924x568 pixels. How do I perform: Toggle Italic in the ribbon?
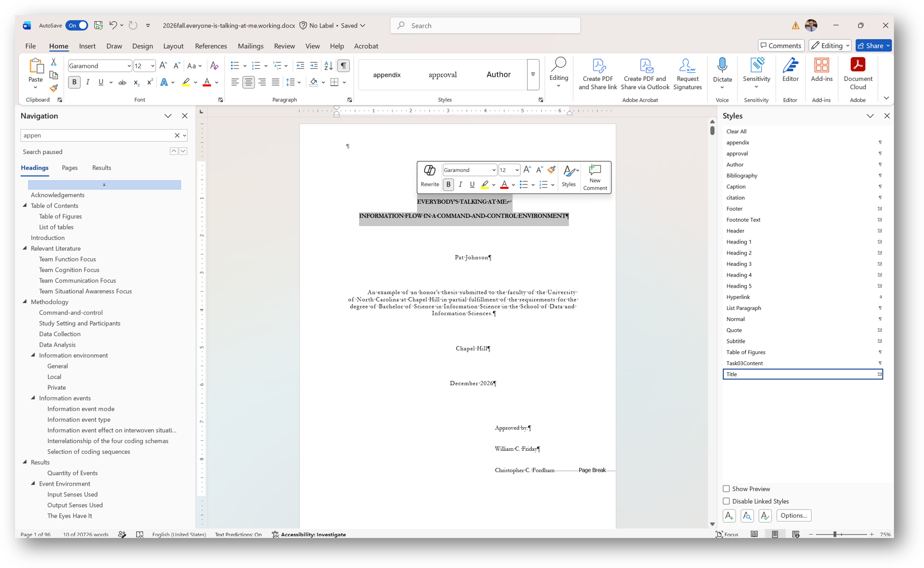[x=88, y=82]
